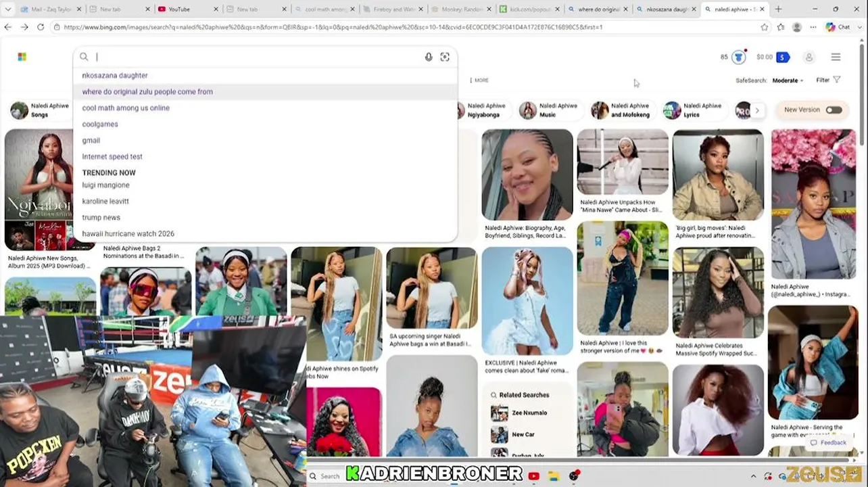The height and width of the screenshot is (487, 868).
Task: Show more related chips with right arrow
Action: pyautogui.click(x=757, y=110)
